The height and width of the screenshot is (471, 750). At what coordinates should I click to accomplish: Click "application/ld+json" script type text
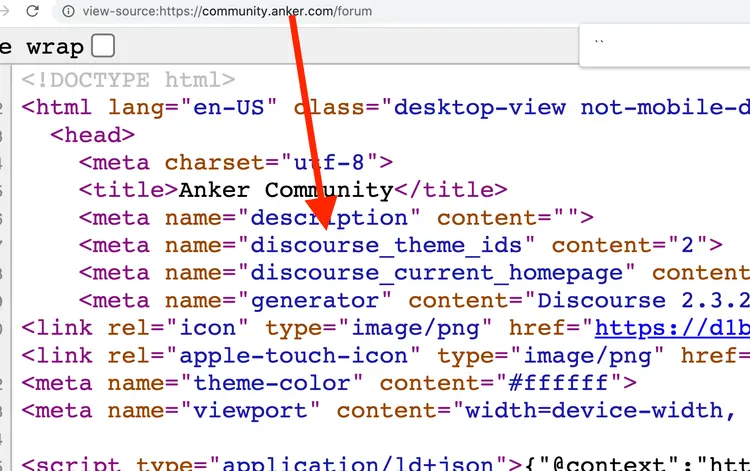(358, 463)
